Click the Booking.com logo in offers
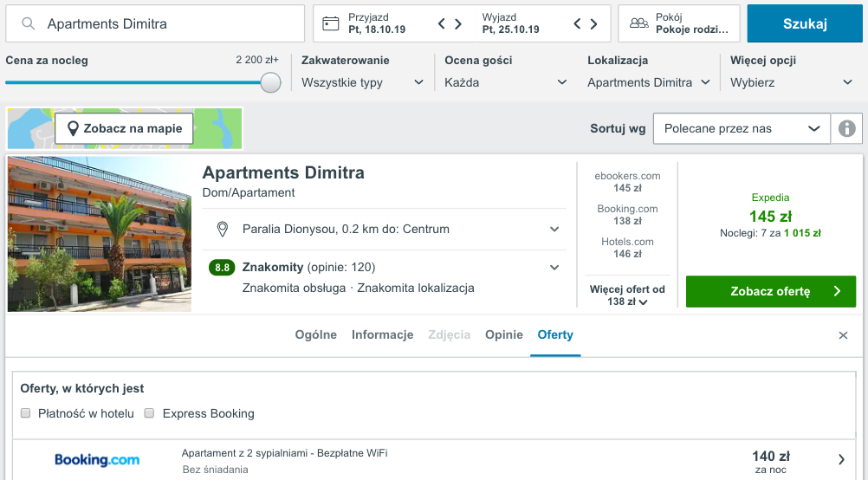This screenshot has height=480, width=868. [x=97, y=459]
